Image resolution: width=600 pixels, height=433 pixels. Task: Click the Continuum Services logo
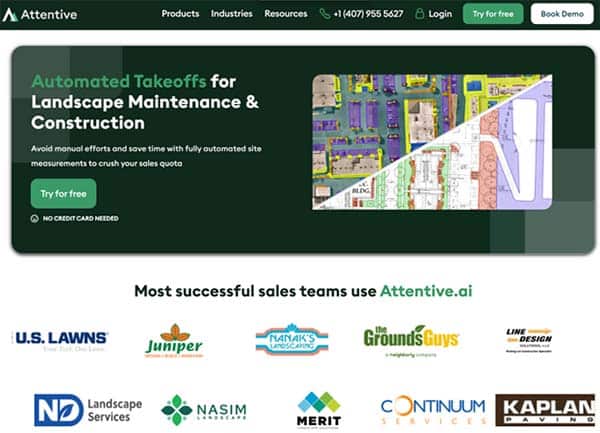[x=433, y=410]
